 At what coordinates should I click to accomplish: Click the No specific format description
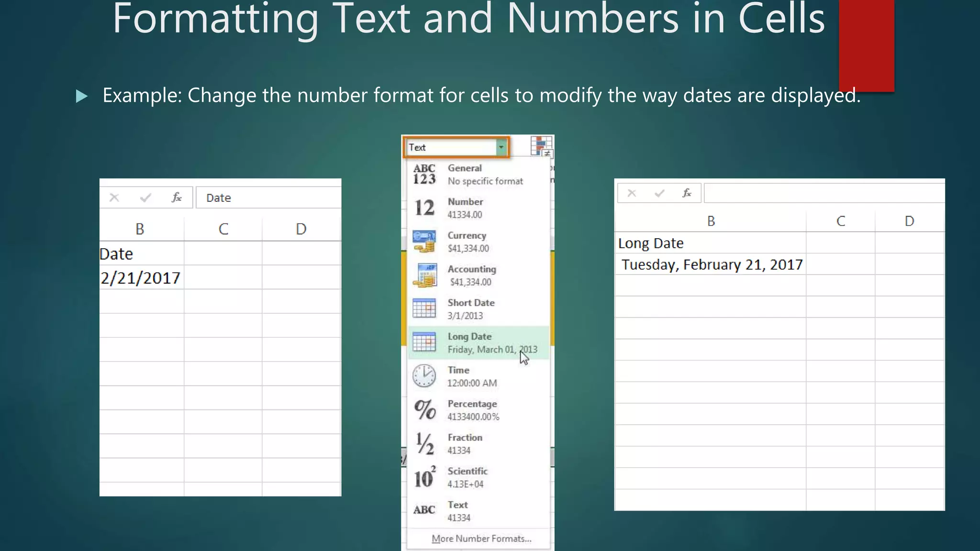485,181
